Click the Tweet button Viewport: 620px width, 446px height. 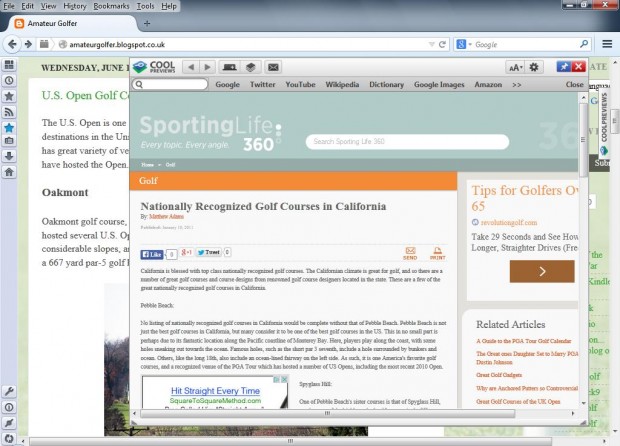pos(208,252)
